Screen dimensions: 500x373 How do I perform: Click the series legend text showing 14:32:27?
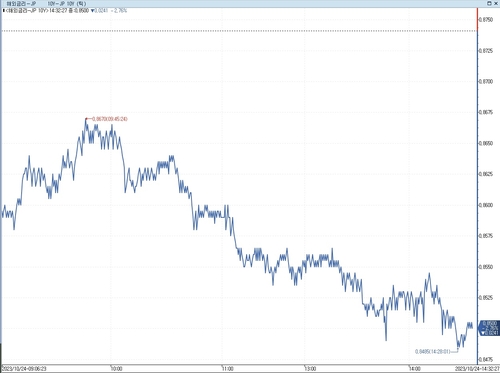click(48, 11)
